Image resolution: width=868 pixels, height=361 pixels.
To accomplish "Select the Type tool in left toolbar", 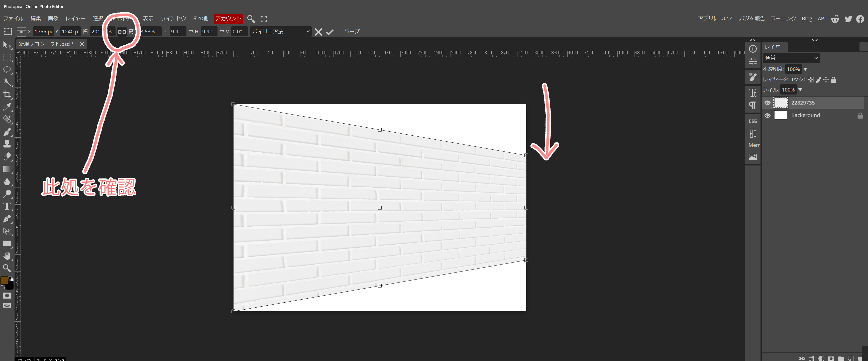I will pyautogui.click(x=7, y=206).
